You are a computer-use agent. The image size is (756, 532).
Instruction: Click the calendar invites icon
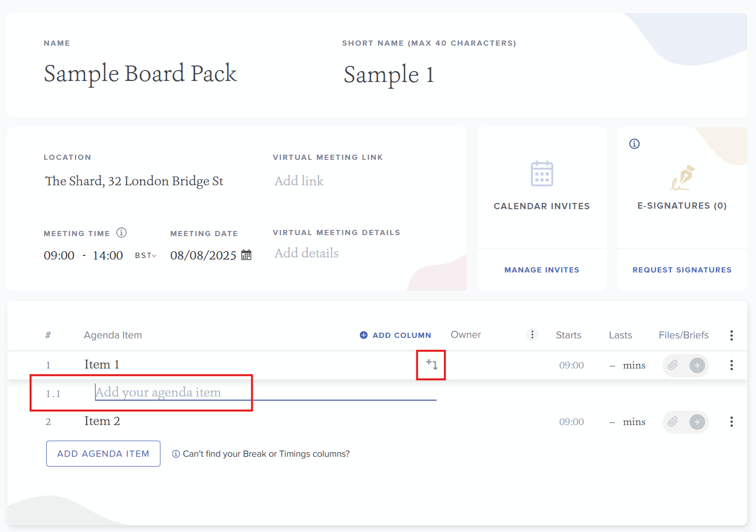(x=542, y=173)
